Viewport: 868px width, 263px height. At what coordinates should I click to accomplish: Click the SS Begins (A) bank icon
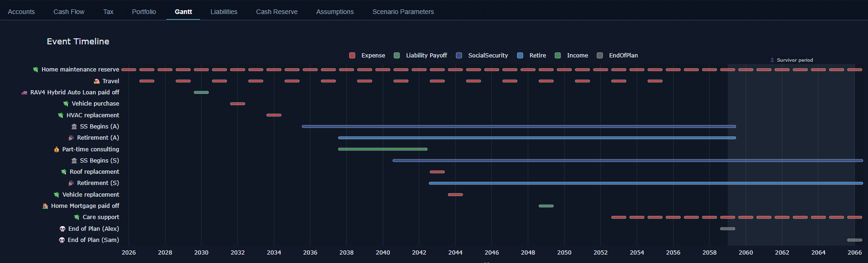[x=74, y=127]
